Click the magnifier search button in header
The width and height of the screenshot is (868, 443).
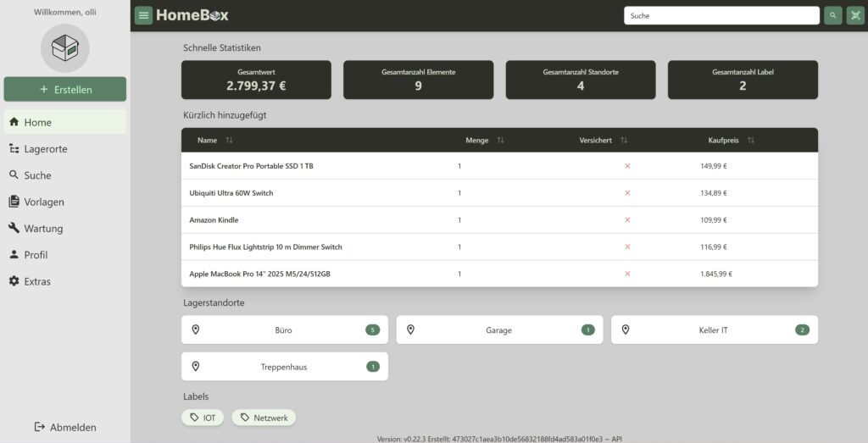[833, 15]
